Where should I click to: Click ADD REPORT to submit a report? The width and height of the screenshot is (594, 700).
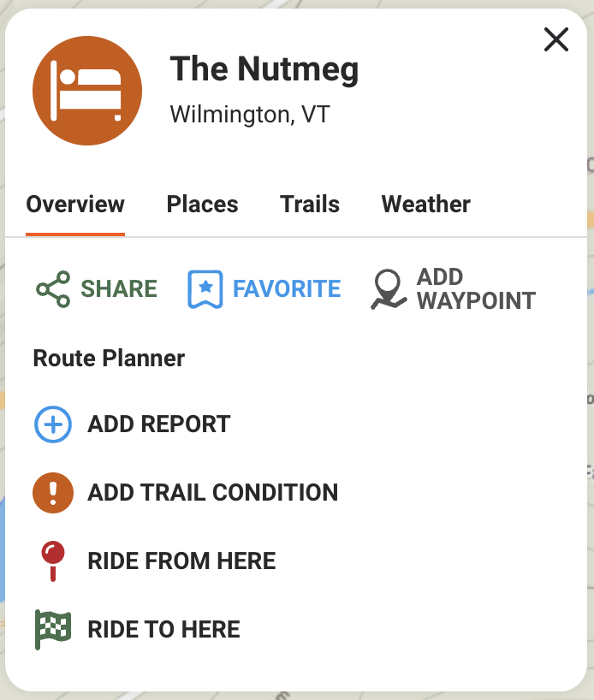coord(158,424)
